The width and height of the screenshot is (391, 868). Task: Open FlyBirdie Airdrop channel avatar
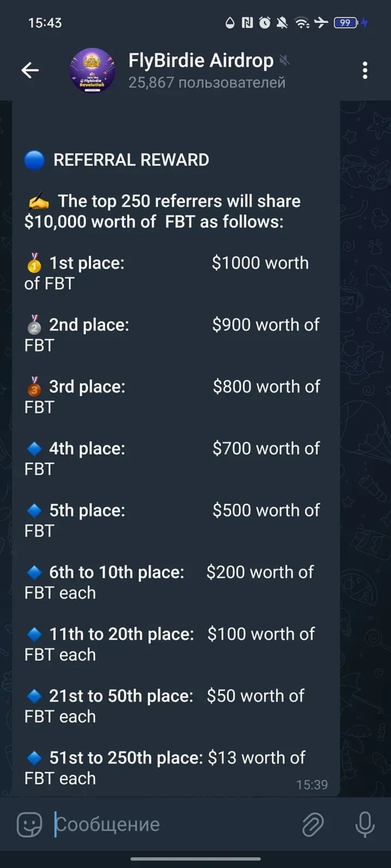93,70
